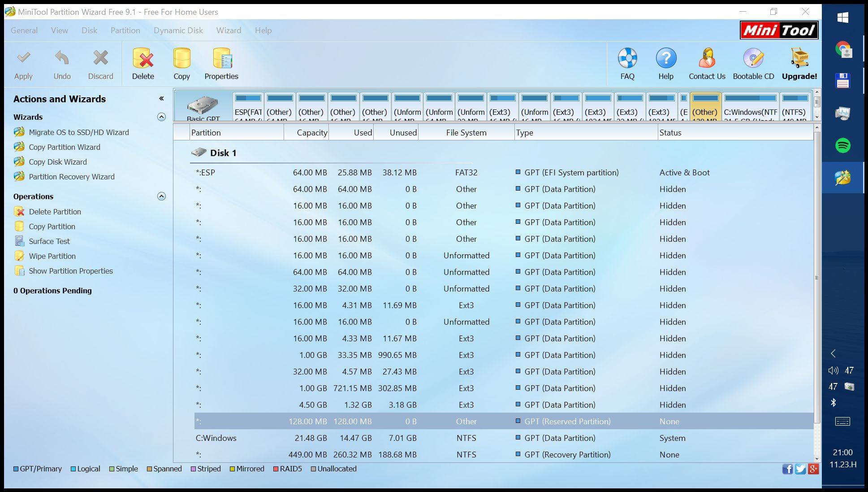Show hidden tray icons chevron
The width and height of the screenshot is (868, 492).
click(833, 353)
